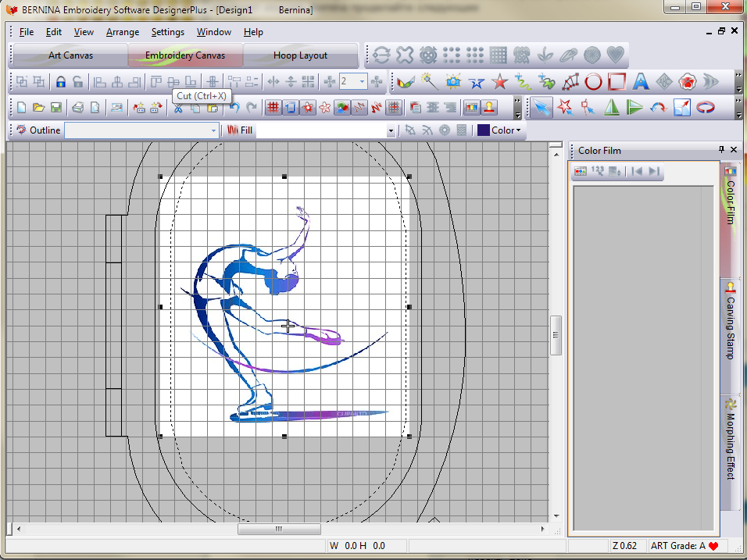Select the arrow Select Object tool
The image size is (747, 560).
(541, 108)
